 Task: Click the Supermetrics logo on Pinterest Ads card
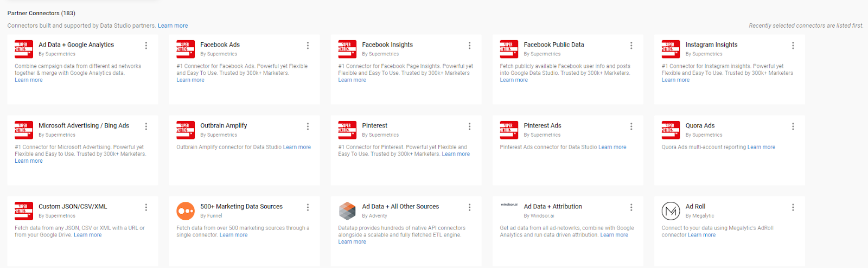[509, 130]
